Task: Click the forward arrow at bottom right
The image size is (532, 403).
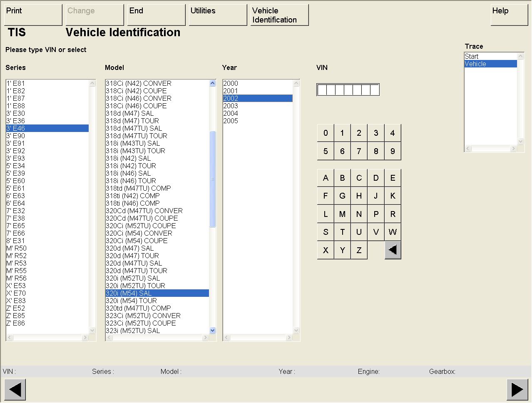Action: (517, 390)
